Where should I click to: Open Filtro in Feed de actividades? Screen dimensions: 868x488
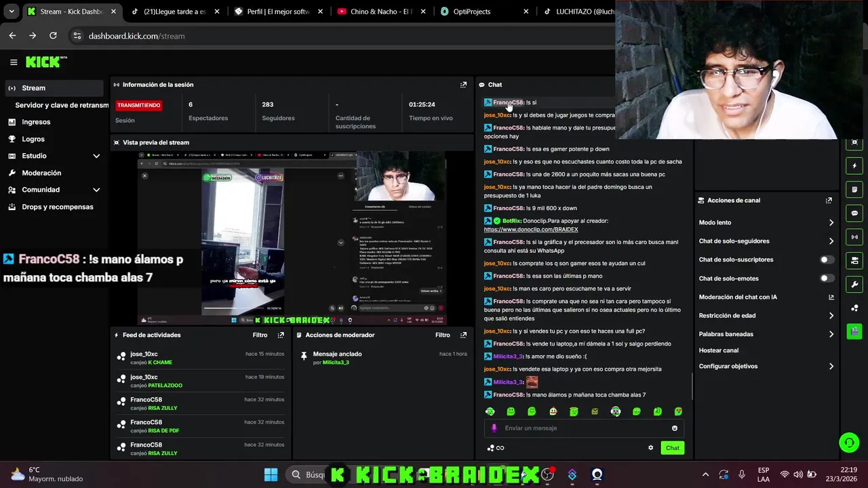(260, 335)
